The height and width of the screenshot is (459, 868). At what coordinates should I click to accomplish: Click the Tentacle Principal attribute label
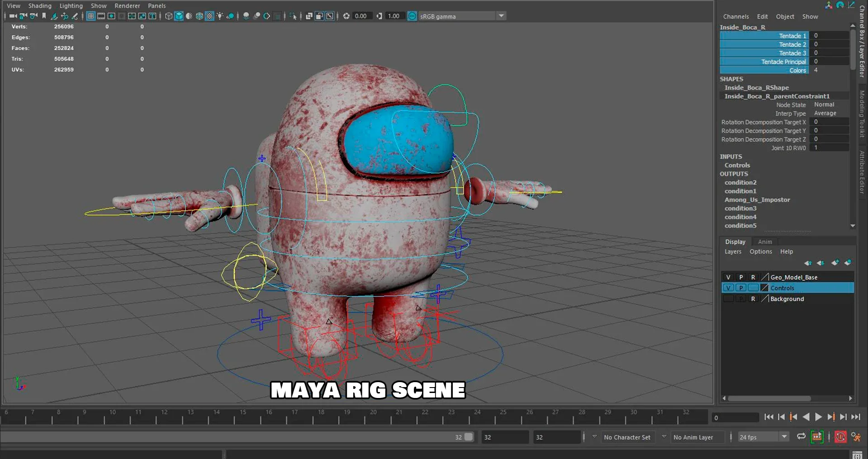point(783,62)
